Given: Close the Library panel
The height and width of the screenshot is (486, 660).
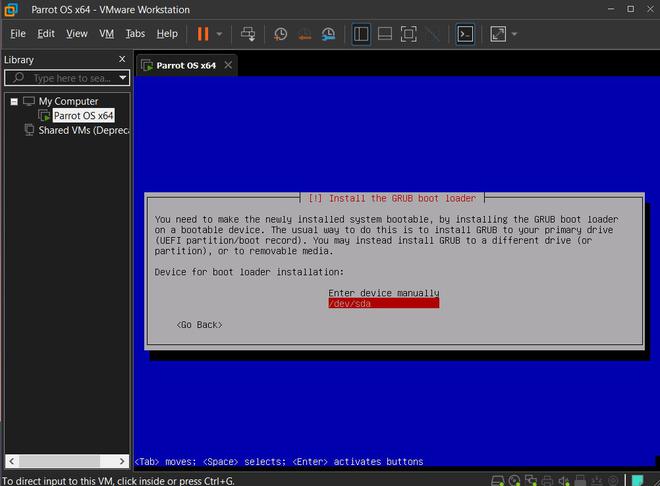Looking at the screenshot, I should point(122,59).
